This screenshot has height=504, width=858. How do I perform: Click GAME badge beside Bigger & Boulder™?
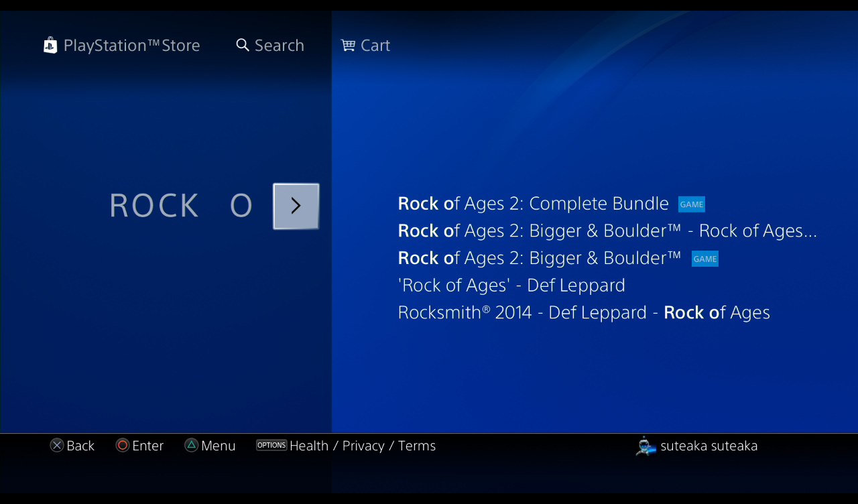[704, 259]
